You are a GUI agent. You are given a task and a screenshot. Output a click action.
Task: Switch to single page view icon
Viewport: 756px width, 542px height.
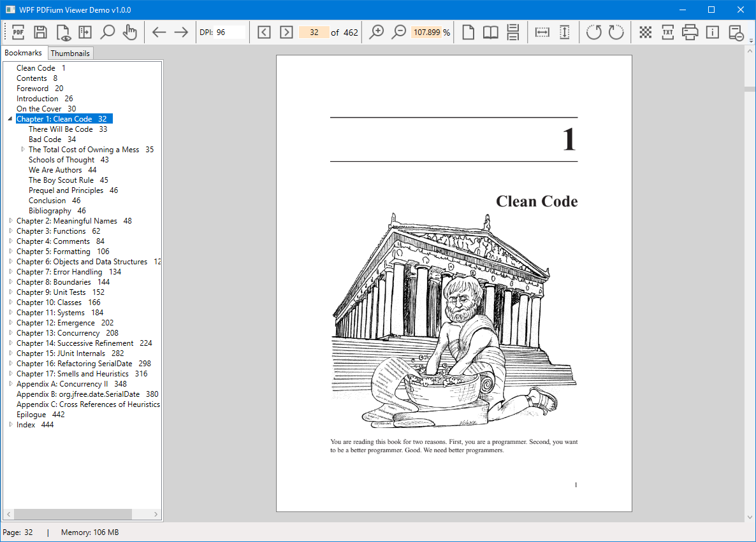468,32
